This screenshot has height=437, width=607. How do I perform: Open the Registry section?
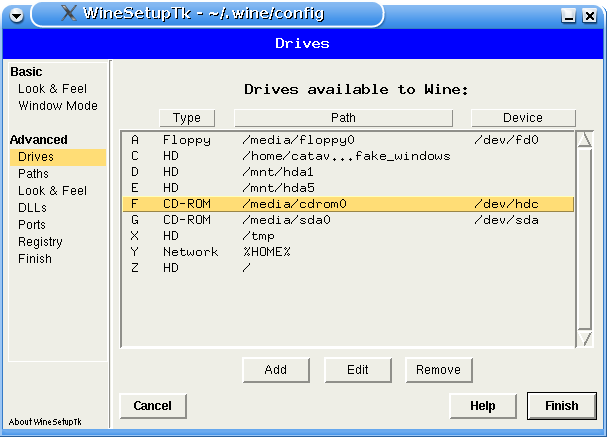tap(40, 242)
